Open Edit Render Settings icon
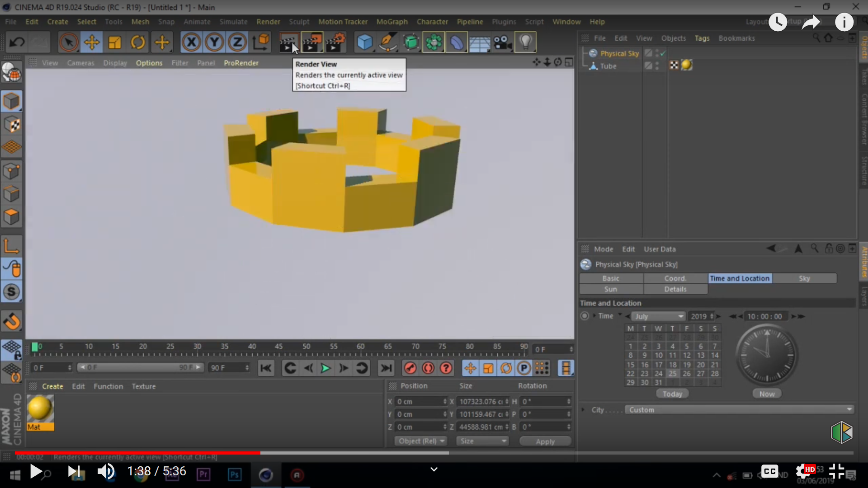 pos(335,42)
